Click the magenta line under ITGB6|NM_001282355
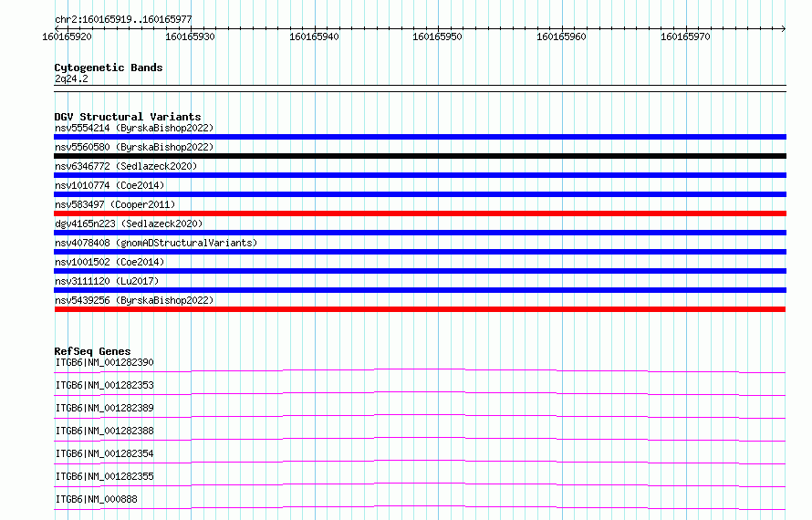This screenshot has height=520, width=812. (420, 484)
